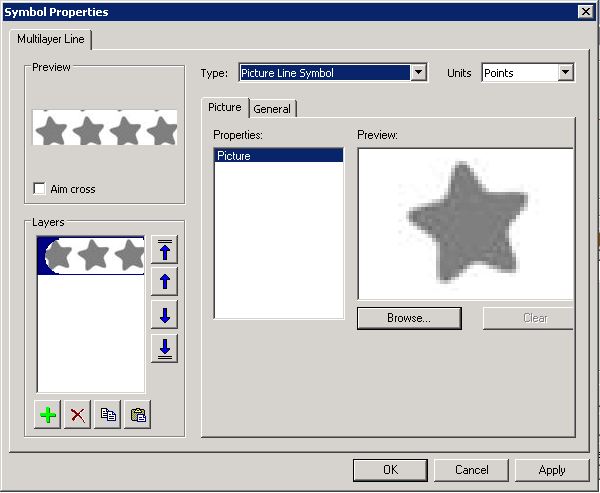600x493 pixels.
Task: Select the Picture tab
Action: tap(225, 108)
